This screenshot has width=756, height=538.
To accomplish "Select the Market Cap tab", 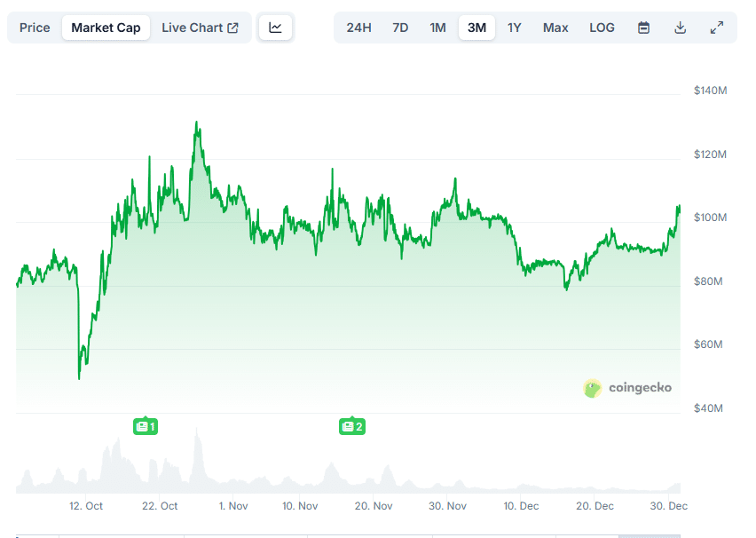I will click(106, 28).
